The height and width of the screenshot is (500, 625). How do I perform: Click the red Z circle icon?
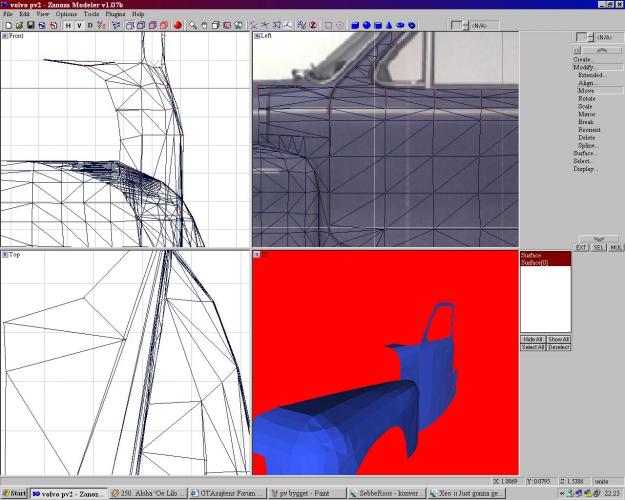click(313, 25)
